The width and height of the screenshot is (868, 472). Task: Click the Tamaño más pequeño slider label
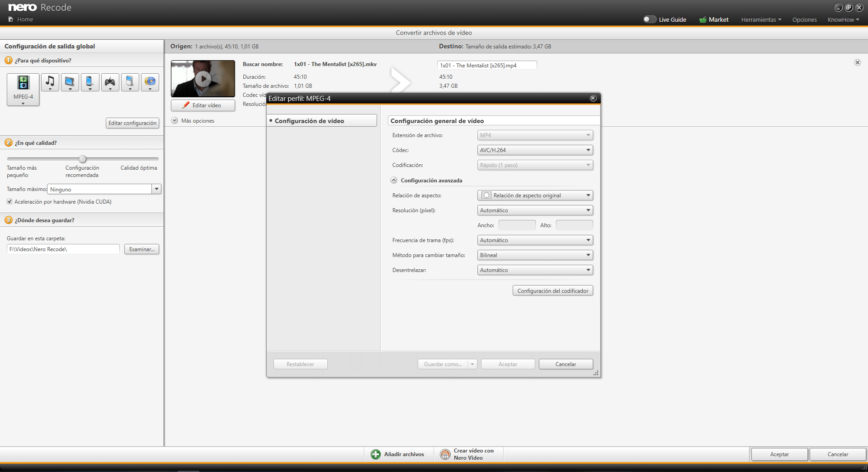click(22, 172)
